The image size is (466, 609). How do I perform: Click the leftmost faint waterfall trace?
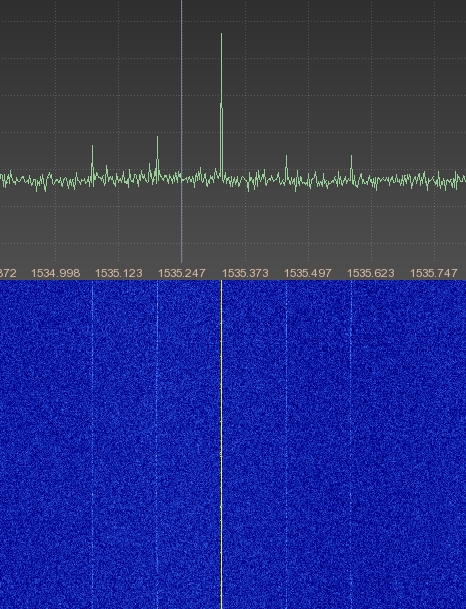coord(92,444)
